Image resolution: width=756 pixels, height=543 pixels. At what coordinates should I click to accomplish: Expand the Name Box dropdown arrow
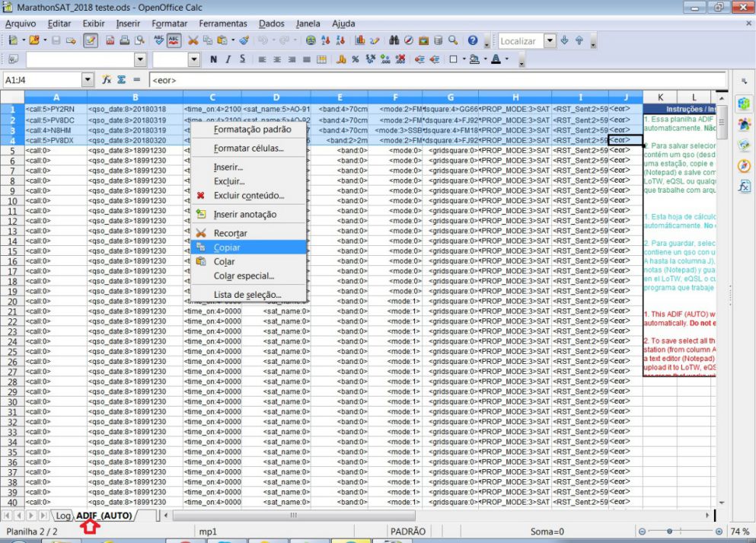click(88, 80)
